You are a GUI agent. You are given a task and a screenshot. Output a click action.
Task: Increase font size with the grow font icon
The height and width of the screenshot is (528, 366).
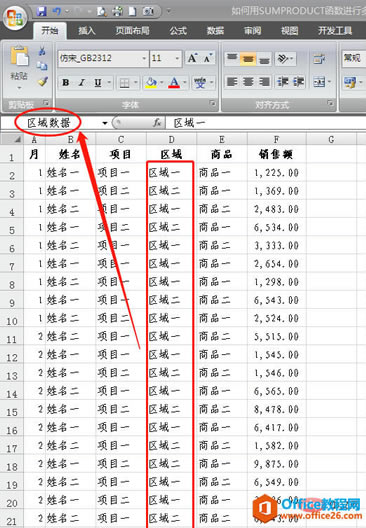coord(193,58)
